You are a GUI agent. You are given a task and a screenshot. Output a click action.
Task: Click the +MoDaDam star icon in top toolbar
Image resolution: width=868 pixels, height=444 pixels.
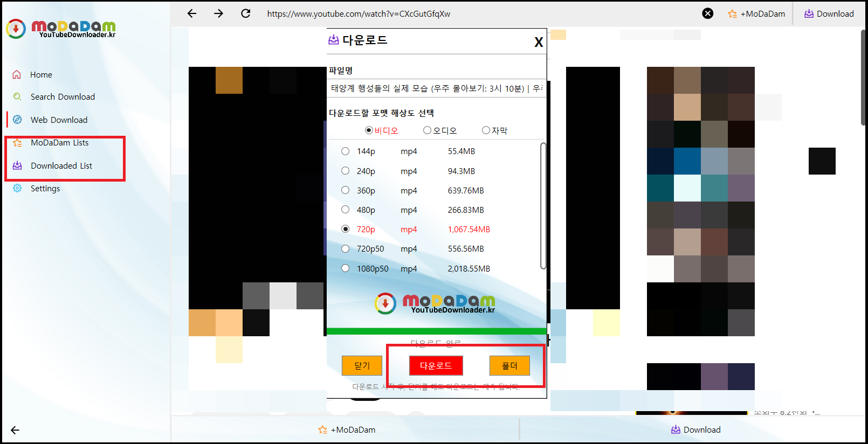pos(732,14)
